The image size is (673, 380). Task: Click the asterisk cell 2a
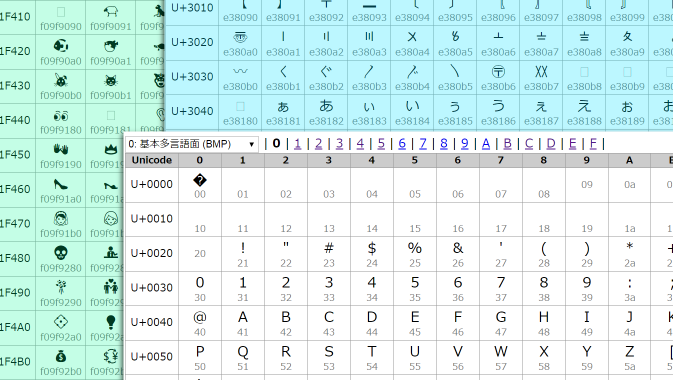pos(630,254)
